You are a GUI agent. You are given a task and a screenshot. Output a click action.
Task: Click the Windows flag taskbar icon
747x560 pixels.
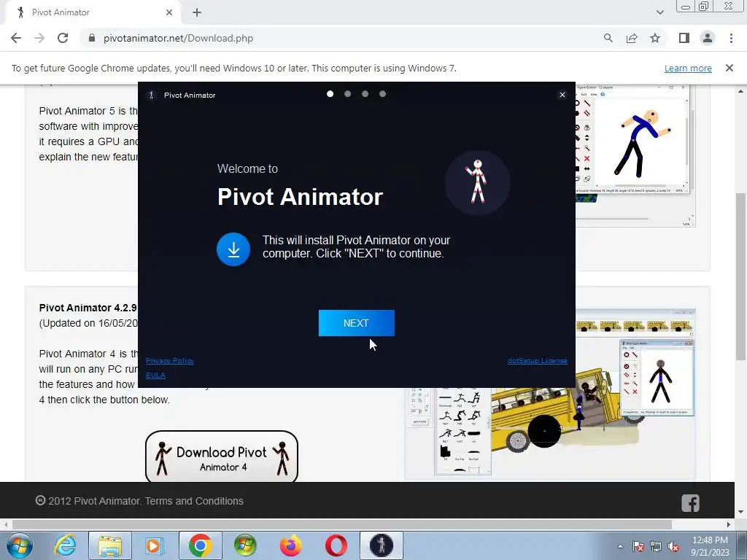(245, 545)
